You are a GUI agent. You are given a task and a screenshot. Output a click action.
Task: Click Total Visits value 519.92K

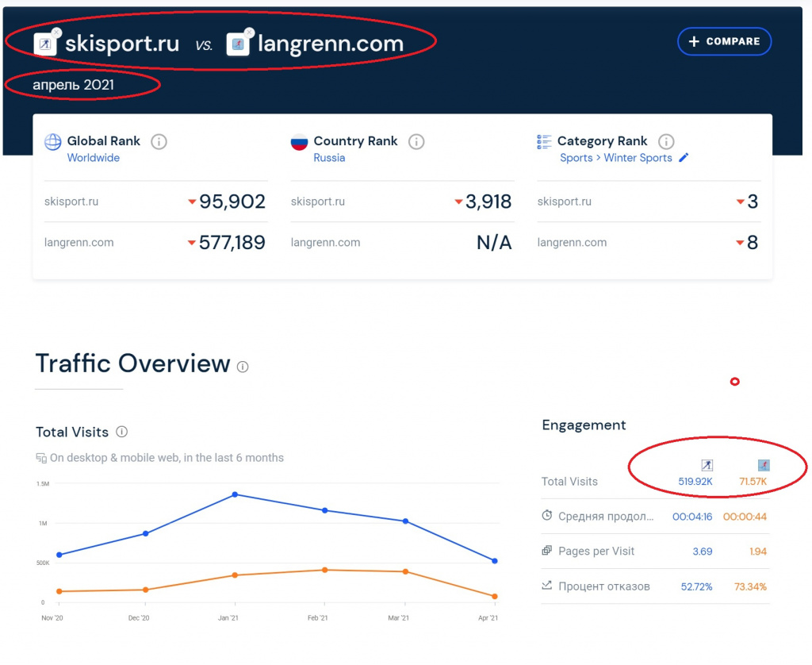point(695,482)
